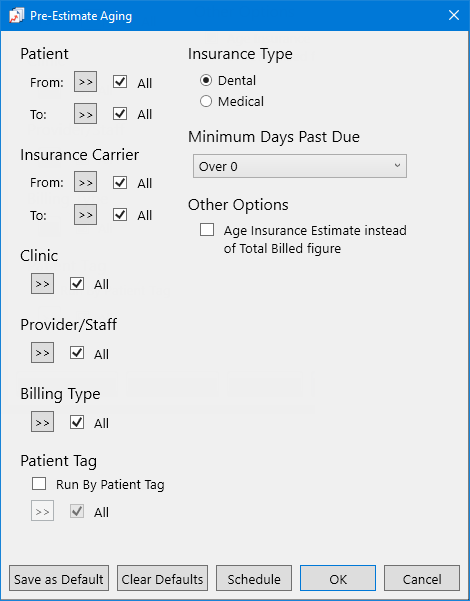This screenshot has width=470, height=601.
Task: Dismiss dialog with Cancel button
Action: (422, 578)
